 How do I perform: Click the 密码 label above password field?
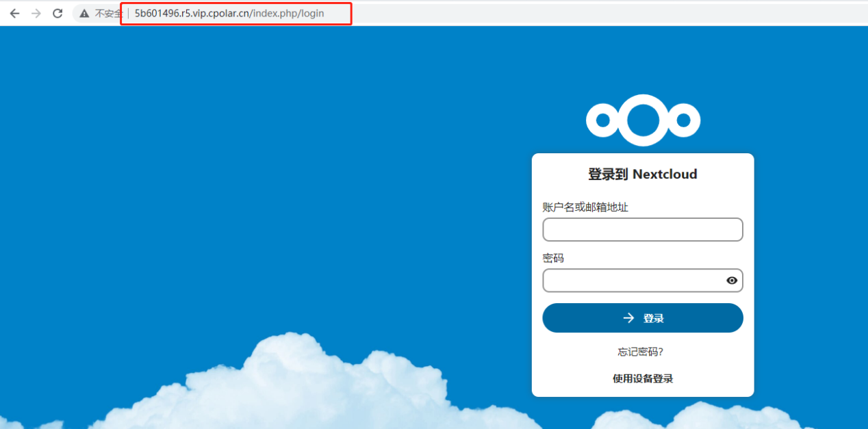553,258
